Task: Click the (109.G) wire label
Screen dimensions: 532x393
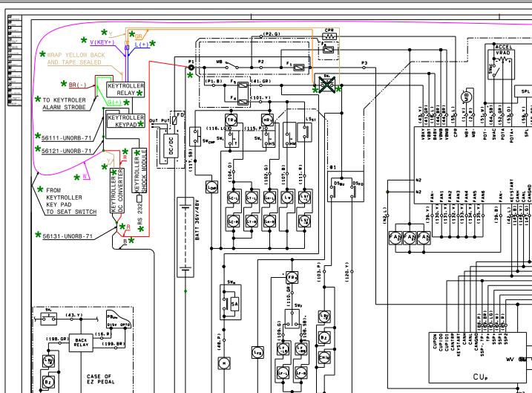Action: tap(279, 331)
